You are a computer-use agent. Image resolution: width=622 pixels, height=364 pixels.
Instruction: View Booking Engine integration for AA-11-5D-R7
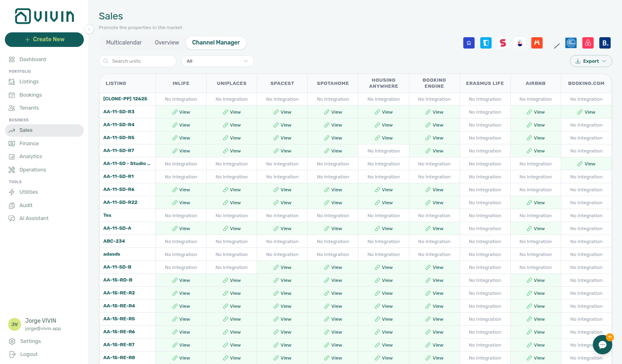(434, 151)
